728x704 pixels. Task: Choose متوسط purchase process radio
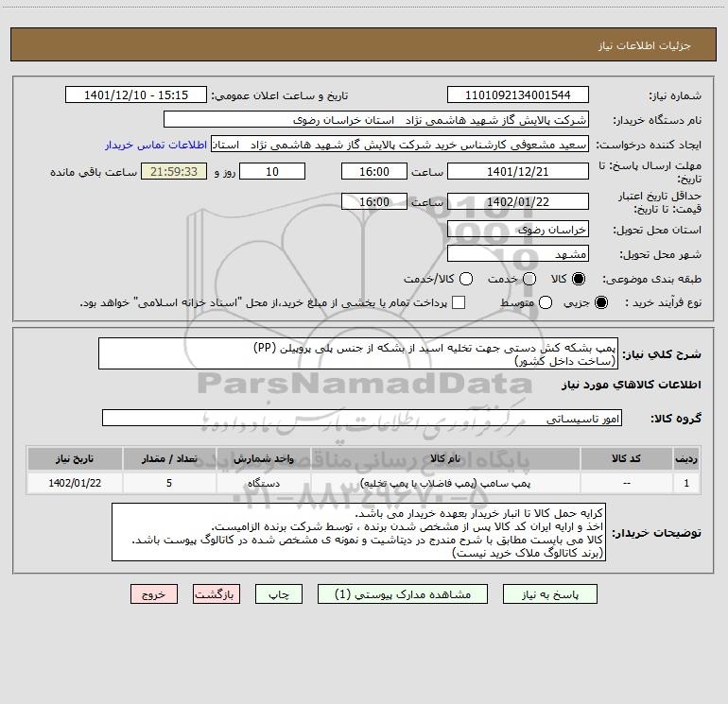[546, 302]
